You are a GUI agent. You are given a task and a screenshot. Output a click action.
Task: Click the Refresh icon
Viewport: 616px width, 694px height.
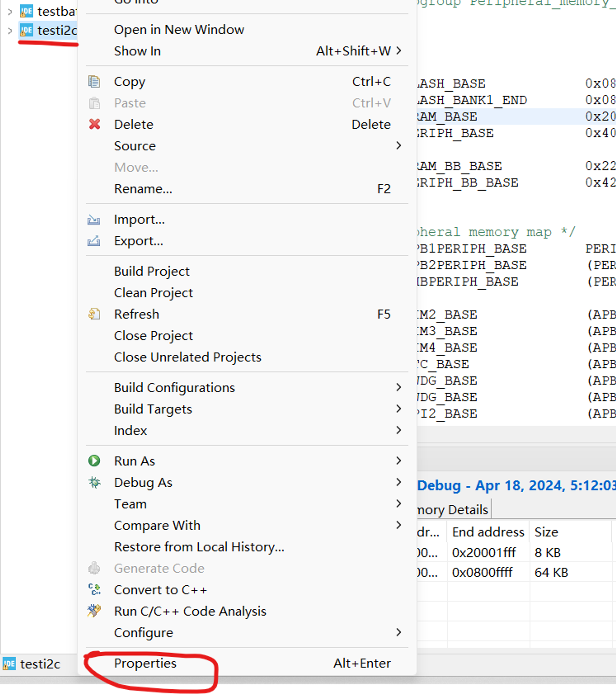tap(94, 314)
